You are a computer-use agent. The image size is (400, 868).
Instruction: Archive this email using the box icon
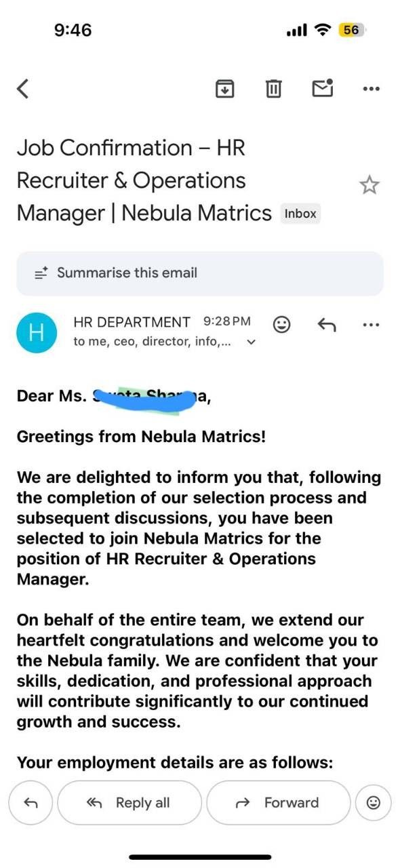point(224,88)
